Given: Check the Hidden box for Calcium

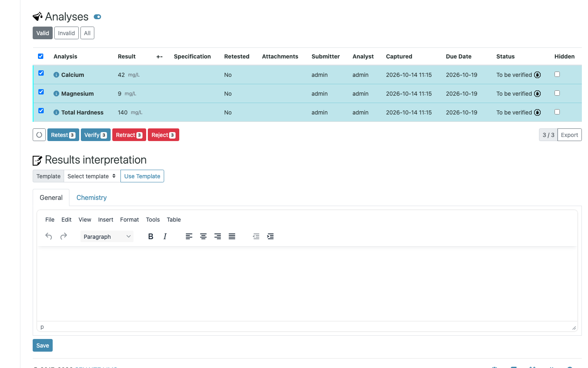Looking at the screenshot, I should tap(557, 74).
